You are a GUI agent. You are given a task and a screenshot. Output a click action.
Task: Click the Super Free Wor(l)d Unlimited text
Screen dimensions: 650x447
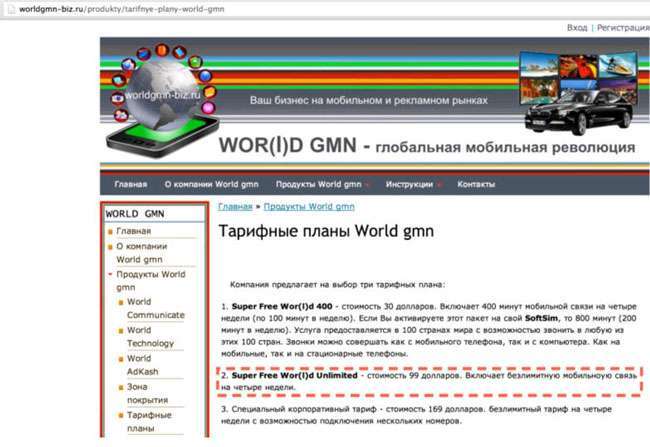(x=294, y=375)
